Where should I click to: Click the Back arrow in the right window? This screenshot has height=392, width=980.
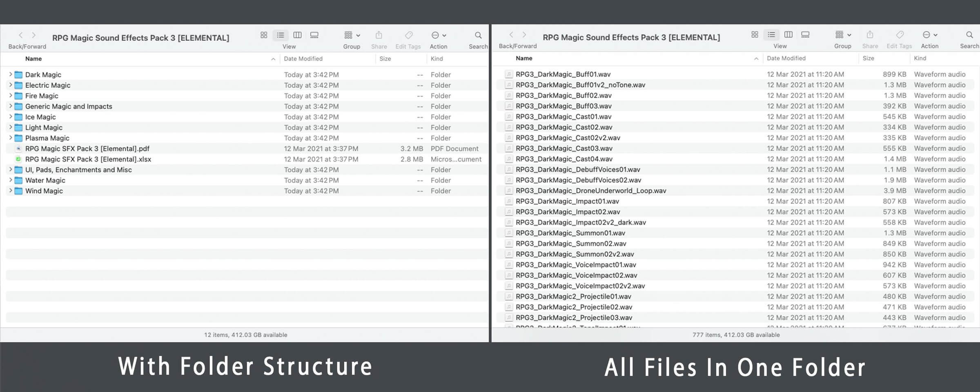[x=510, y=35]
